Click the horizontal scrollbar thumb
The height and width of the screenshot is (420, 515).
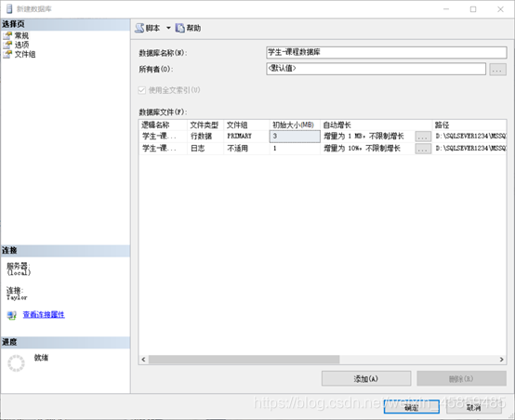coord(244,360)
